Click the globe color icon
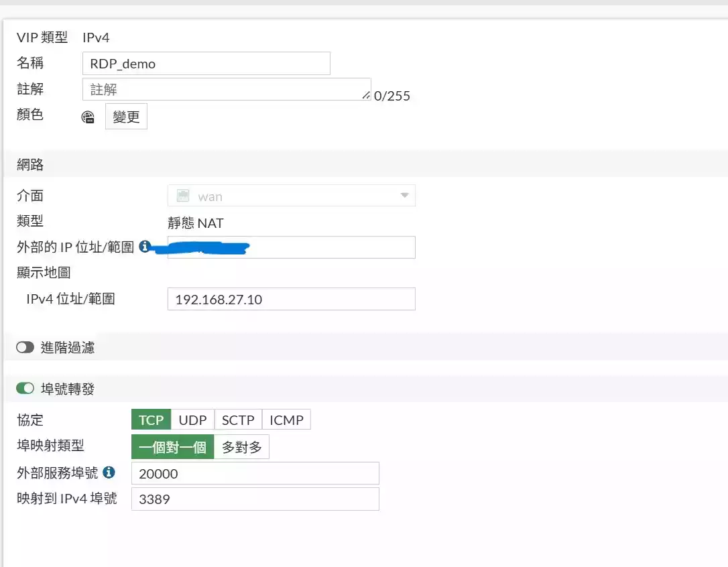728x567 pixels. pyautogui.click(x=88, y=117)
